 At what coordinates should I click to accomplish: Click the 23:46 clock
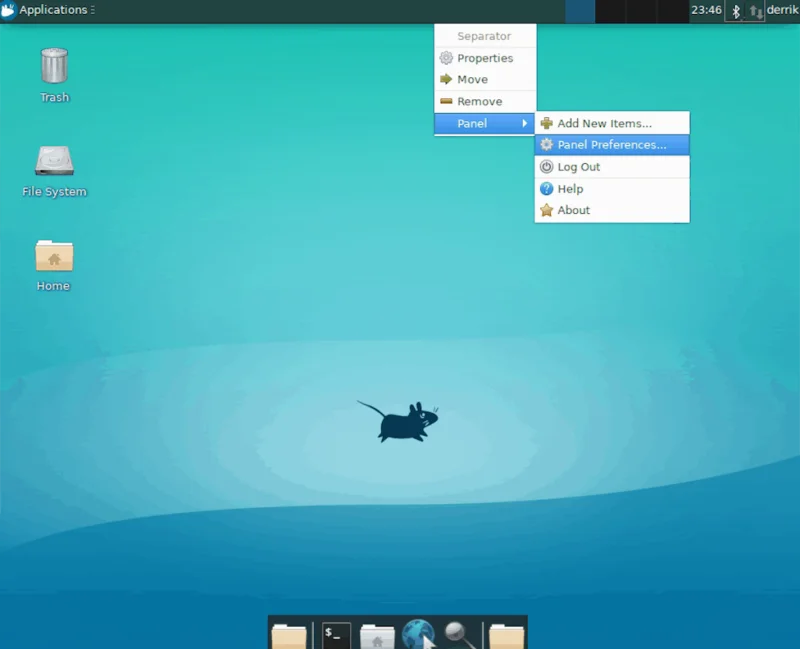pos(706,10)
